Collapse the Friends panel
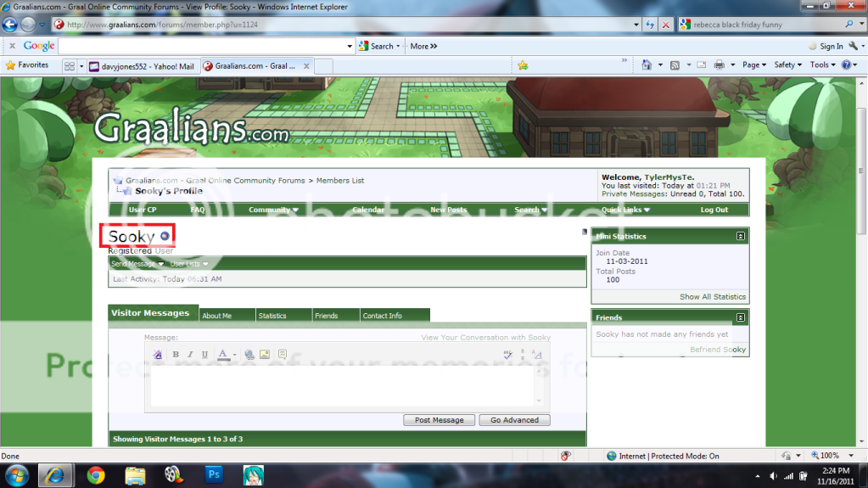 tap(740, 317)
